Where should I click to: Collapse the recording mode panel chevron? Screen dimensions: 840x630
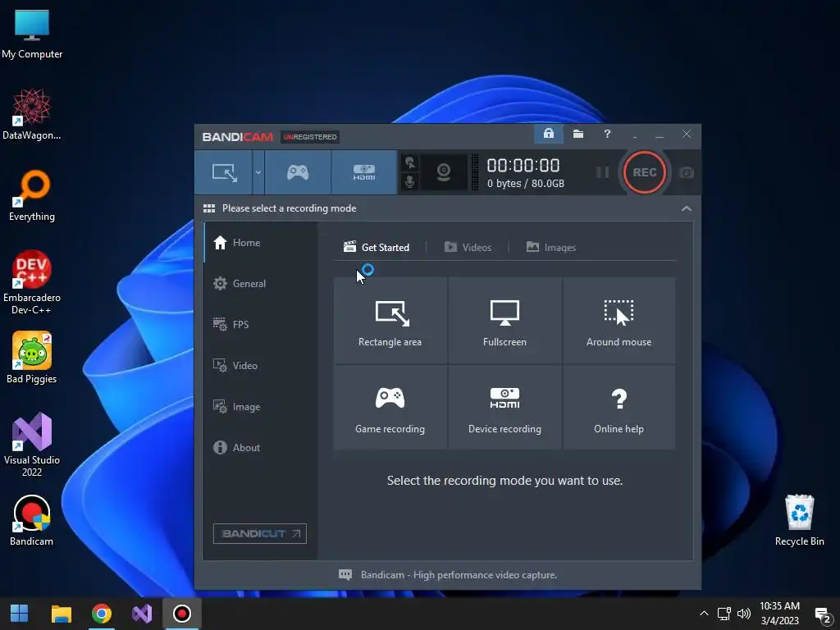tap(687, 208)
